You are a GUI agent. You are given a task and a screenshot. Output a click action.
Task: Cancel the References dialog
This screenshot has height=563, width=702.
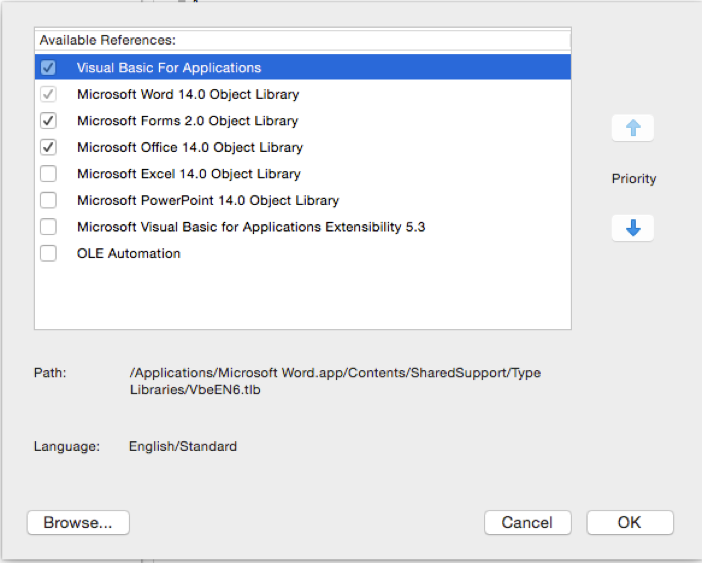tap(527, 522)
